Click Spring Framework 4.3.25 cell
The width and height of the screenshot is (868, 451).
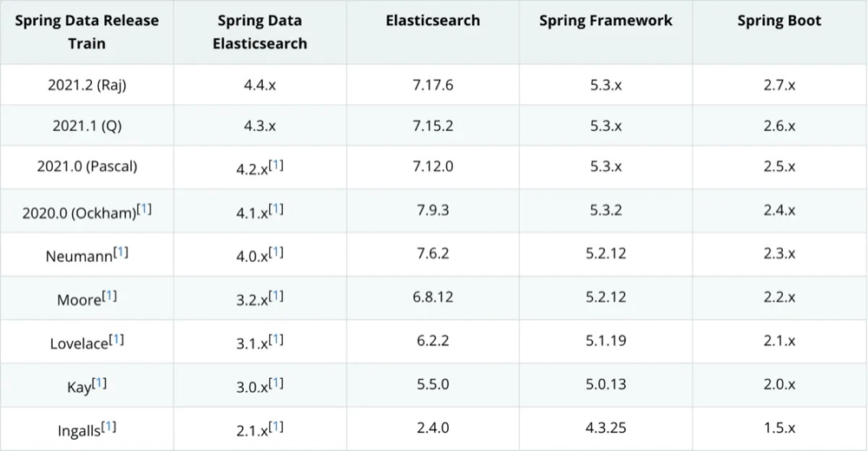point(605,428)
